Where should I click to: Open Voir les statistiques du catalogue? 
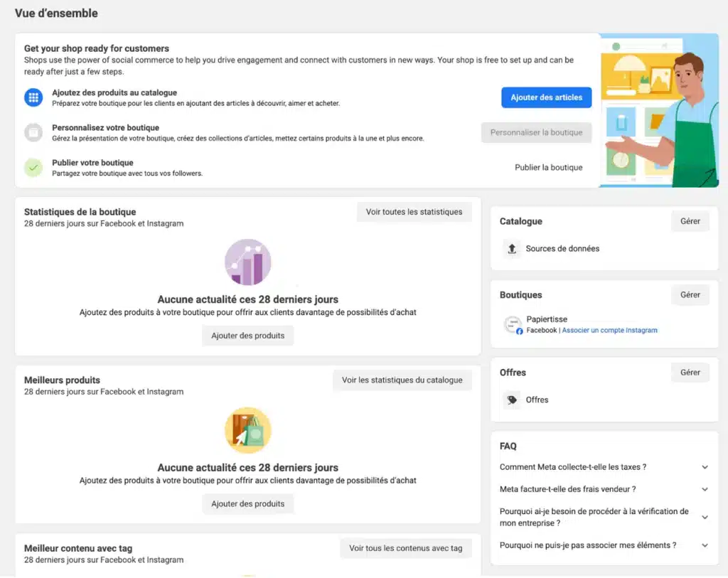coord(402,380)
